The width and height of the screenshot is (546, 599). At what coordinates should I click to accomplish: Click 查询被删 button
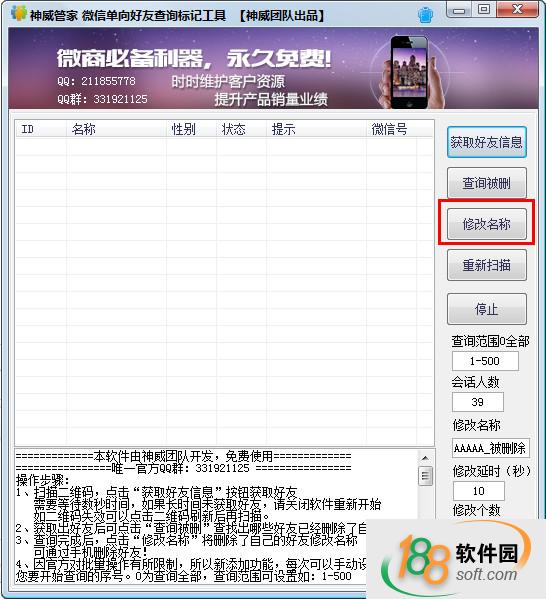pyautogui.click(x=486, y=183)
